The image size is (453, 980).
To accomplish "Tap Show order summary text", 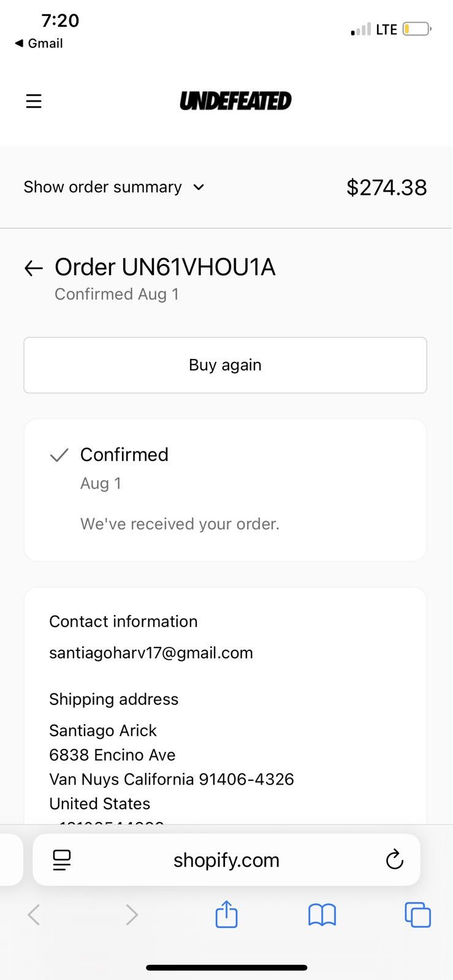I will [102, 187].
